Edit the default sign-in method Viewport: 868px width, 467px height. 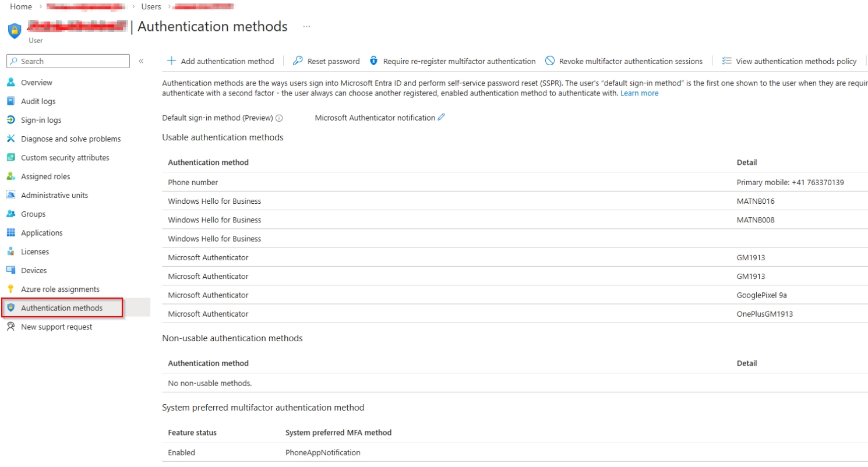[x=441, y=117]
